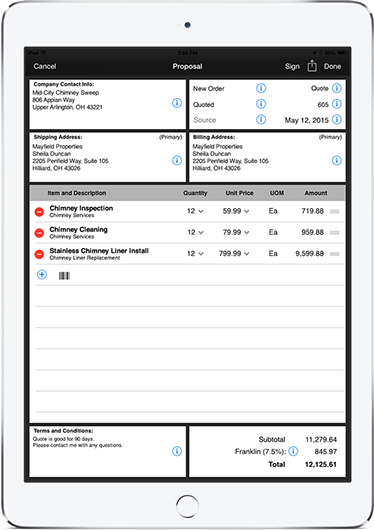The image size is (374, 530).
Task: Tap the iPad home button
Action: click(187, 506)
